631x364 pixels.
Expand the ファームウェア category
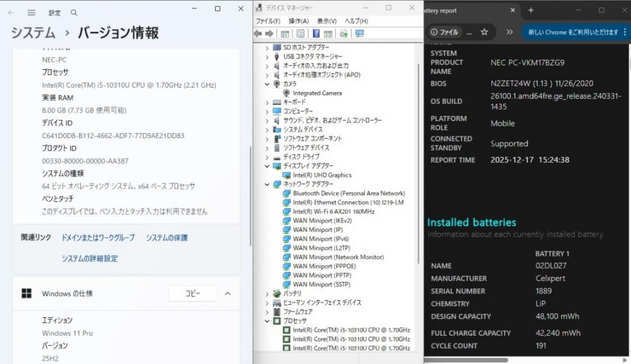tap(267, 312)
